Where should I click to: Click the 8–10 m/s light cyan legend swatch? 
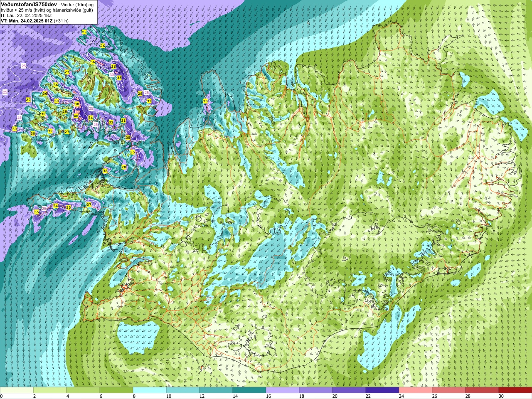150,390
